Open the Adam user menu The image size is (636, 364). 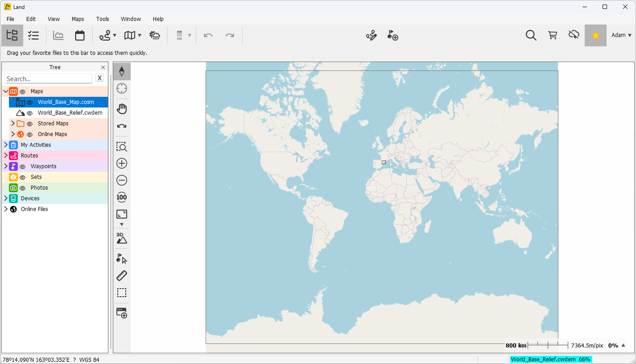tap(621, 35)
